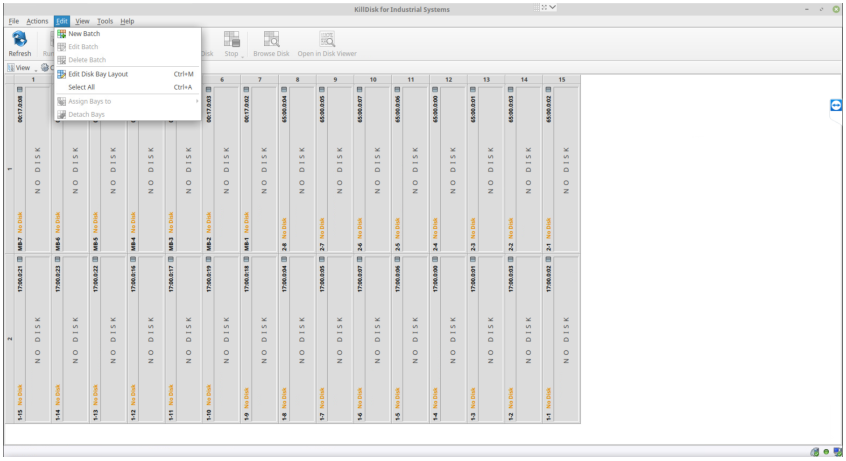This screenshot has width=846, height=461.
Task: Click the green circle status bar icon
Action: 826,452
